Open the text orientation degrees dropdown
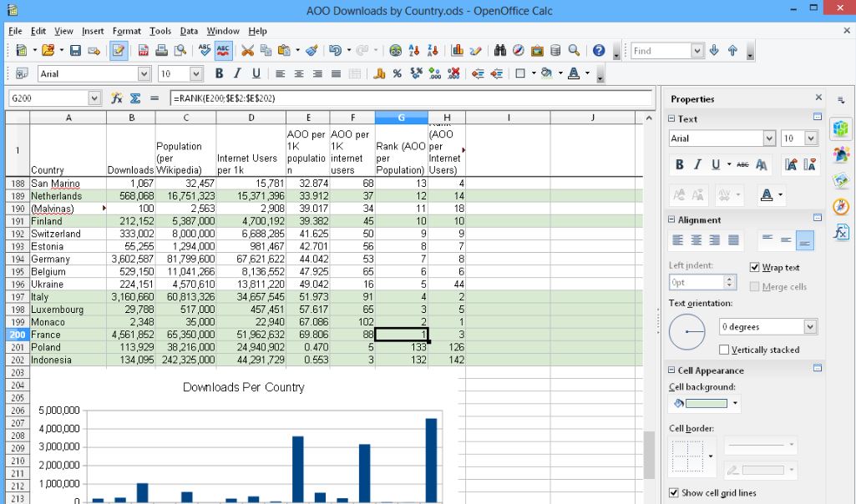 [x=810, y=327]
